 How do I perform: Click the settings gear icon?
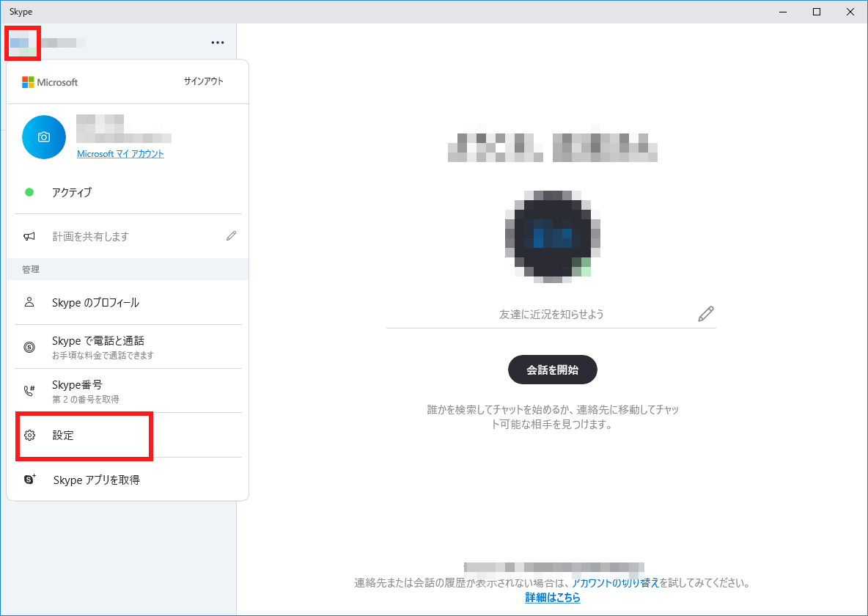tap(30, 436)
